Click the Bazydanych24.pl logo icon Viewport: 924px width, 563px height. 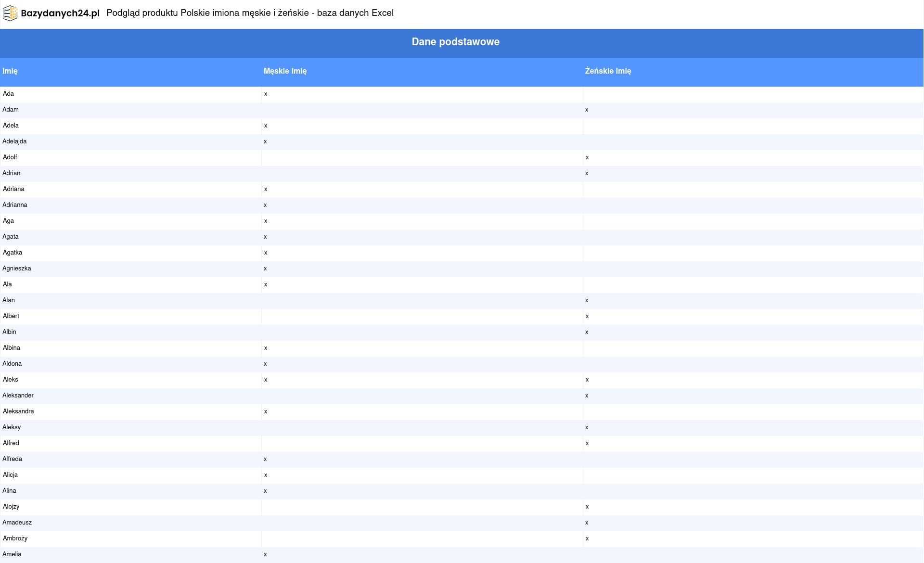10,13
